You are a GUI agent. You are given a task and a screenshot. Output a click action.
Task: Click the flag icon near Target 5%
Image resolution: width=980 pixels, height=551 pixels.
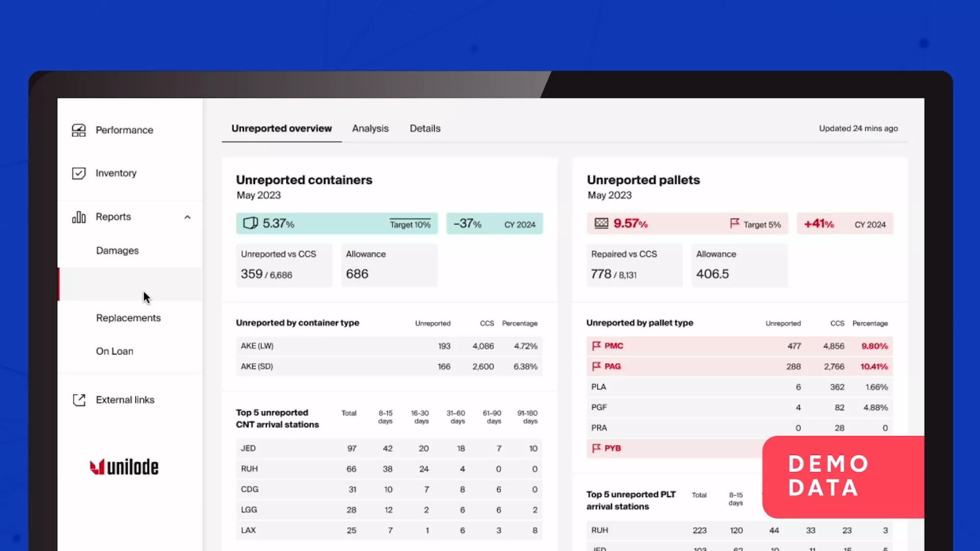(734, 223)
